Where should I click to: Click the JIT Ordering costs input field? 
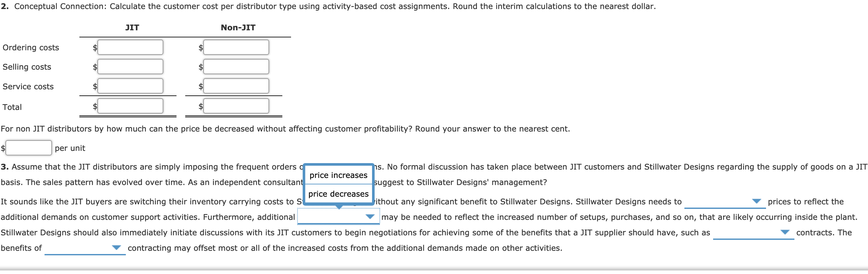pyautogui.click(x=130, y=47)
